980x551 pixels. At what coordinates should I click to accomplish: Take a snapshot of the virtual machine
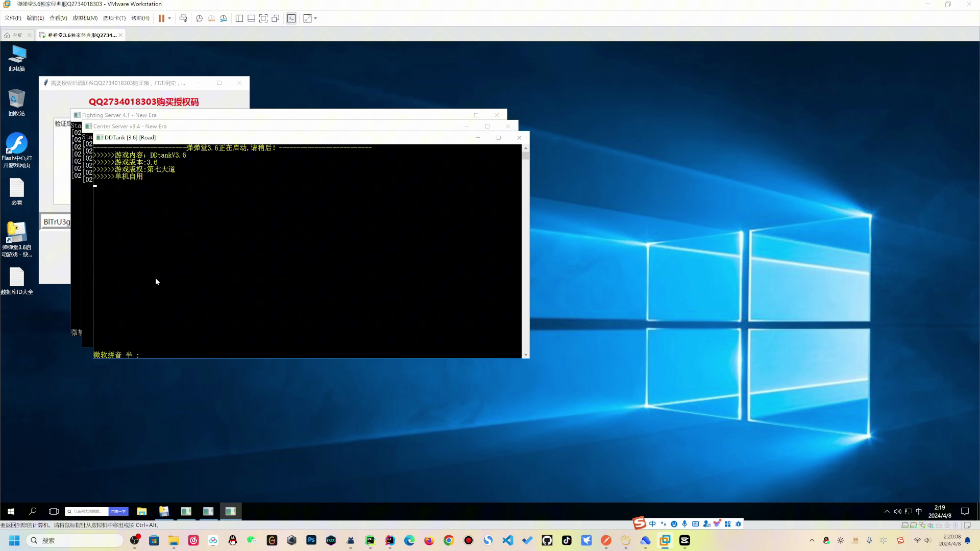pyautogui.click(x=199, y=18)
